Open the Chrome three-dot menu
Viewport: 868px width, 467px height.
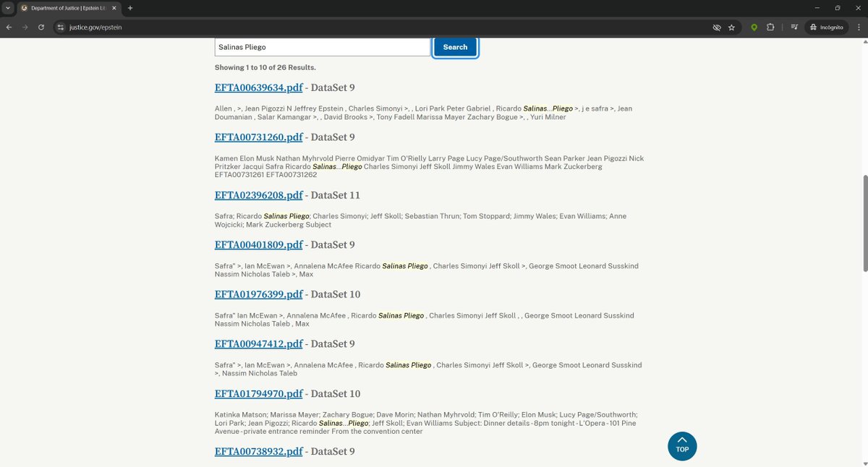[858, 27]
